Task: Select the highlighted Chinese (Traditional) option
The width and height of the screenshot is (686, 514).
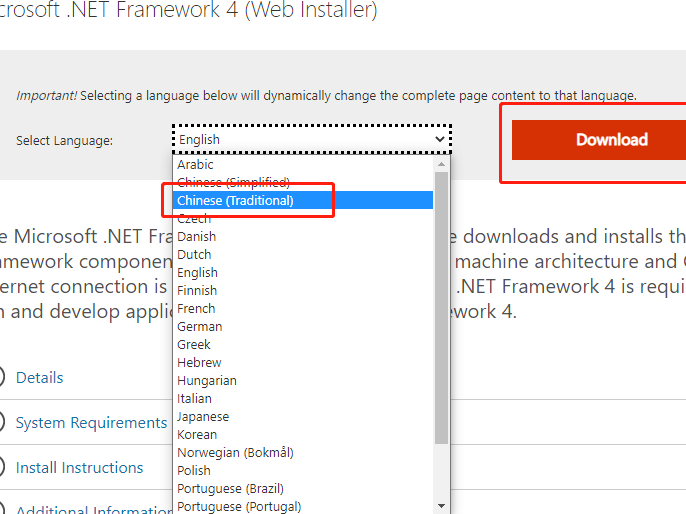Action: pyautogui.click(x=303, y=200)
